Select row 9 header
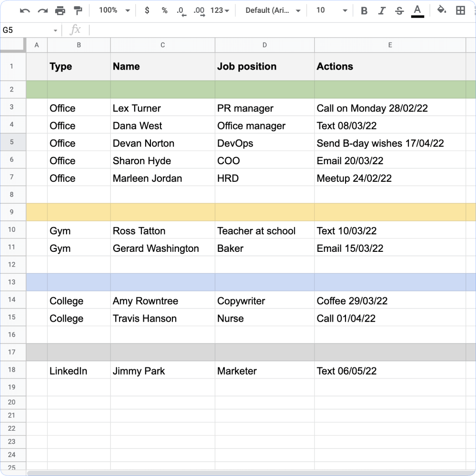 click(13, 212)
